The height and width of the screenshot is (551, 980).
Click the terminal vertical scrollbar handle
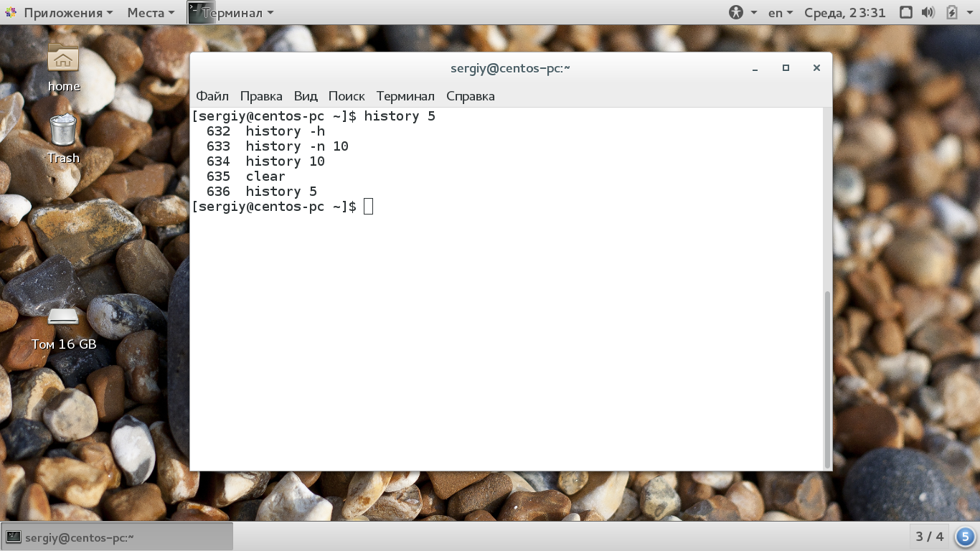click(x=827, y=379)
